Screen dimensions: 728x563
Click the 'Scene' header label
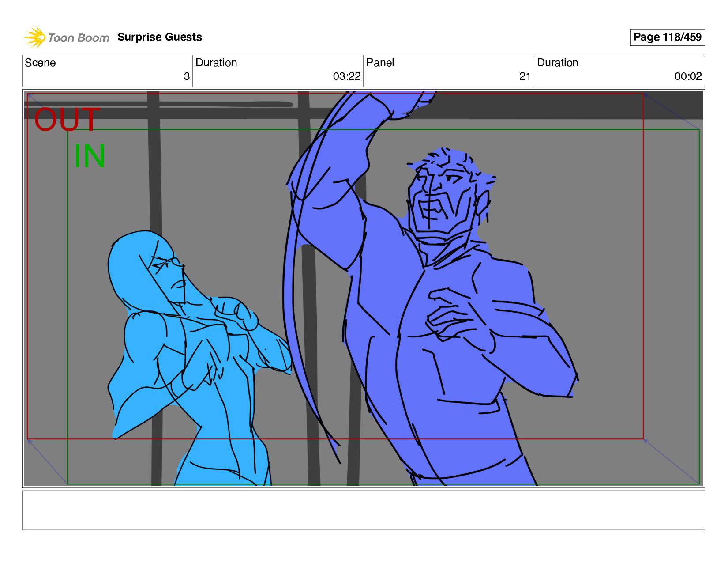(40, 63)
